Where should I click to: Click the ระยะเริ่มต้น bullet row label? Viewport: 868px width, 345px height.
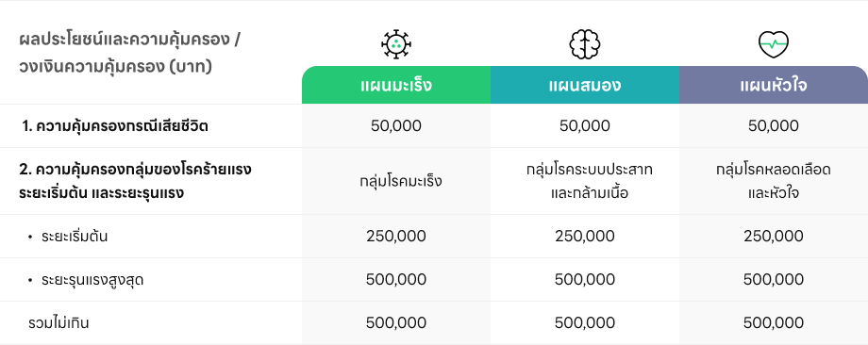[74, 236]
